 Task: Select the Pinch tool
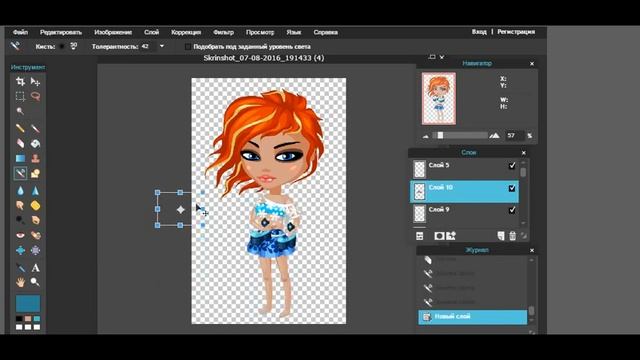(36, 250)
